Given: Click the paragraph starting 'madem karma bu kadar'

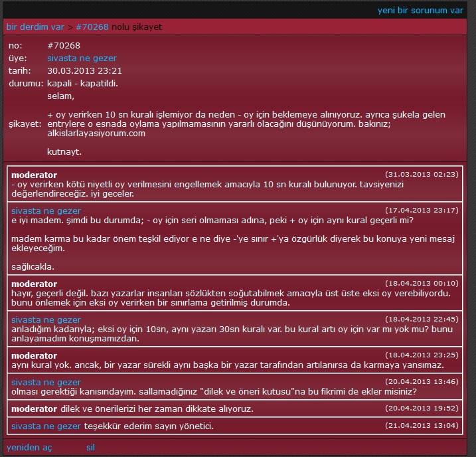Looking at the screenshot, I should (233, 244).
